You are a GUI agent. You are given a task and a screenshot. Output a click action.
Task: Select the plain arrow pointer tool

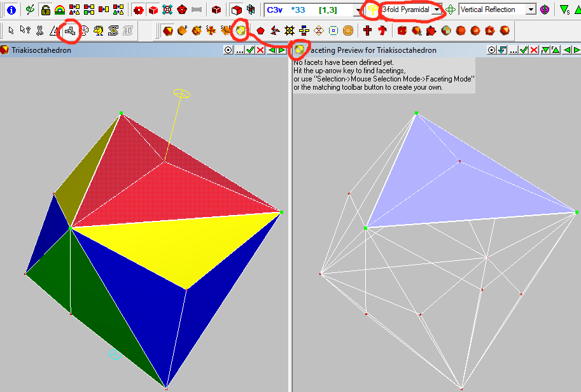pyautogui.click(x=11, y=31)
